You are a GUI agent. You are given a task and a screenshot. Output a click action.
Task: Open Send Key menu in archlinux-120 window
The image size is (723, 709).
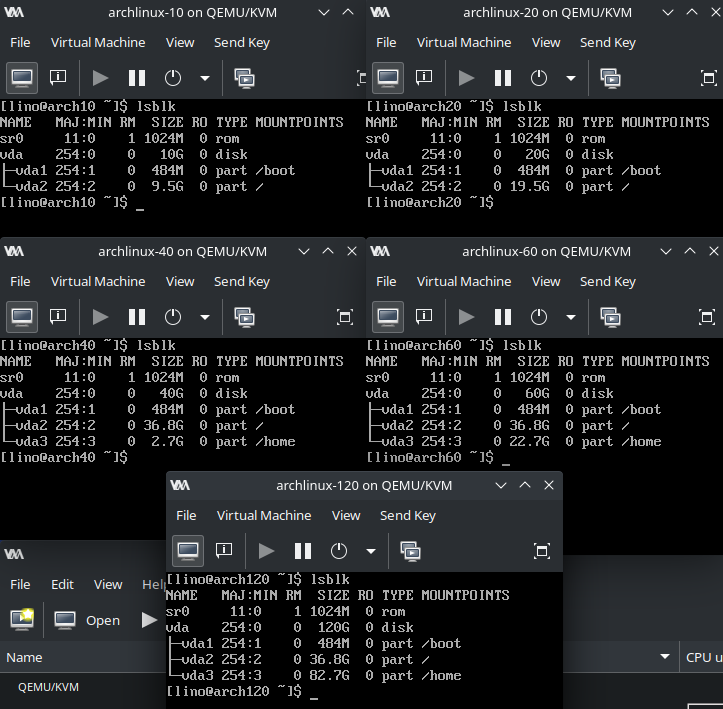click(408, 515)
